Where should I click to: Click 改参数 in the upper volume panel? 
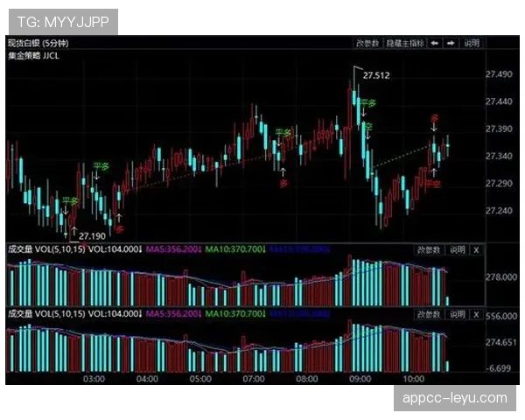click(428, 250)
